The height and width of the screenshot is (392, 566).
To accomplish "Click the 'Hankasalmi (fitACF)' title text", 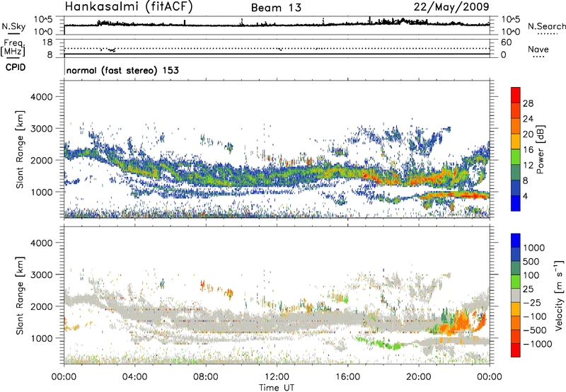I will (129, 7).
